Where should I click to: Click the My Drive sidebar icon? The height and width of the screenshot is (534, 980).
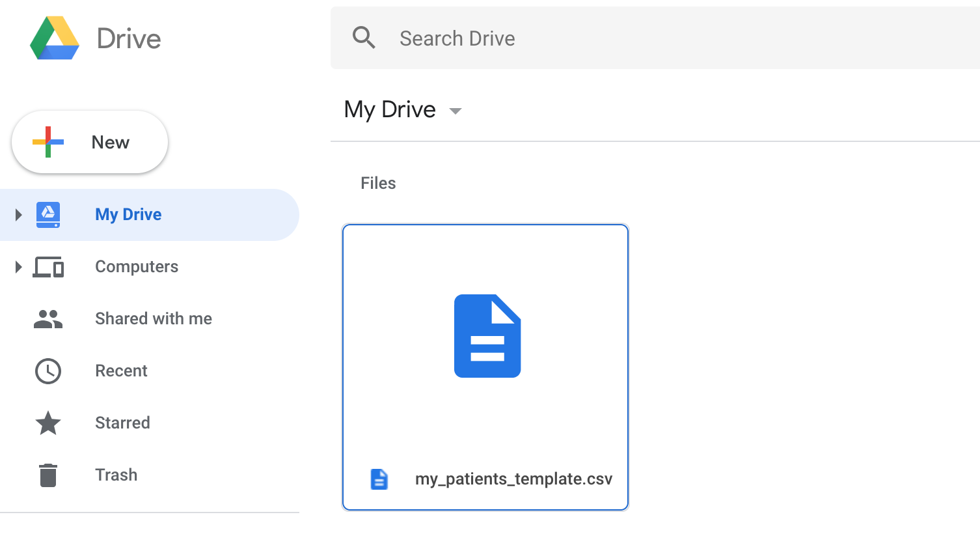(48, 214)
